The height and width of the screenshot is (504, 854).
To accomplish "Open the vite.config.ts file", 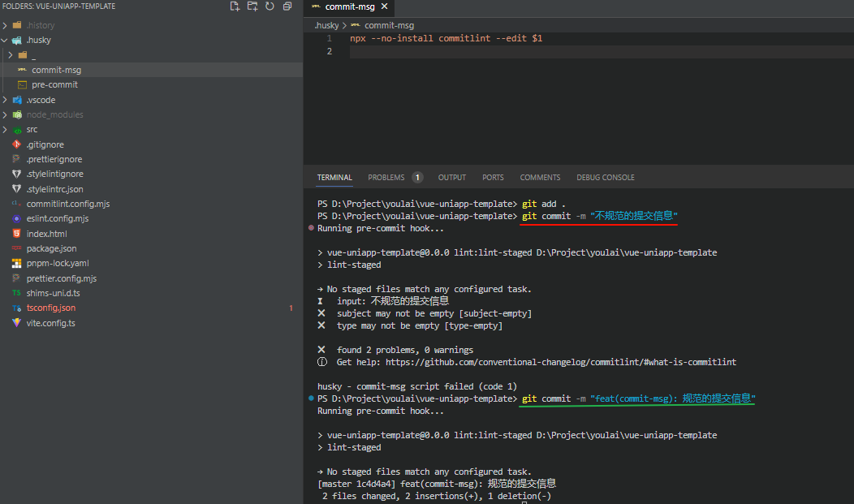I will (x=50, y=323).
